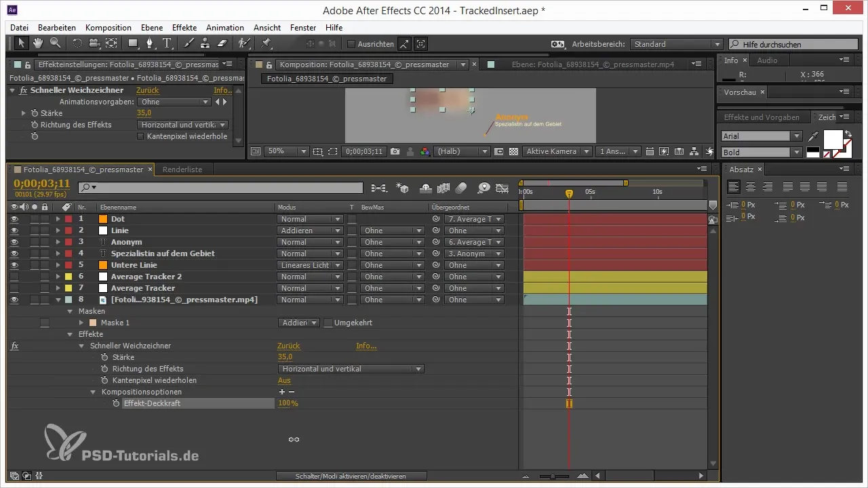
Task: Open the Arbeitsbereich Standard dropdown
Action: click(676, 44)
